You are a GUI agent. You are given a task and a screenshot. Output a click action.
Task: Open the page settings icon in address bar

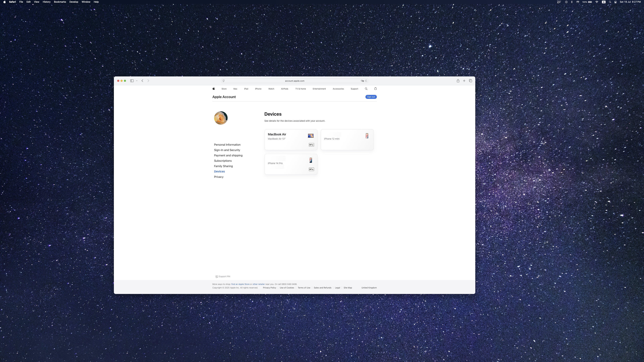tap(224, 81)
